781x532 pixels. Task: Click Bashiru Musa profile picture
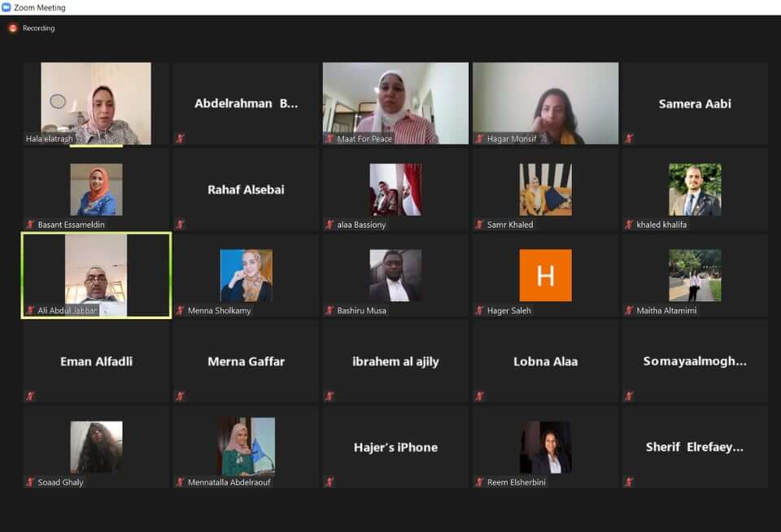coord(395,276)
